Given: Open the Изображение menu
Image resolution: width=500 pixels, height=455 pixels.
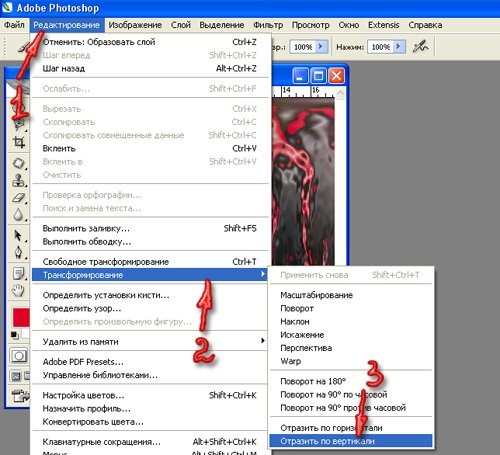Looking at the screenshot, I should click(x=135, y=25).
